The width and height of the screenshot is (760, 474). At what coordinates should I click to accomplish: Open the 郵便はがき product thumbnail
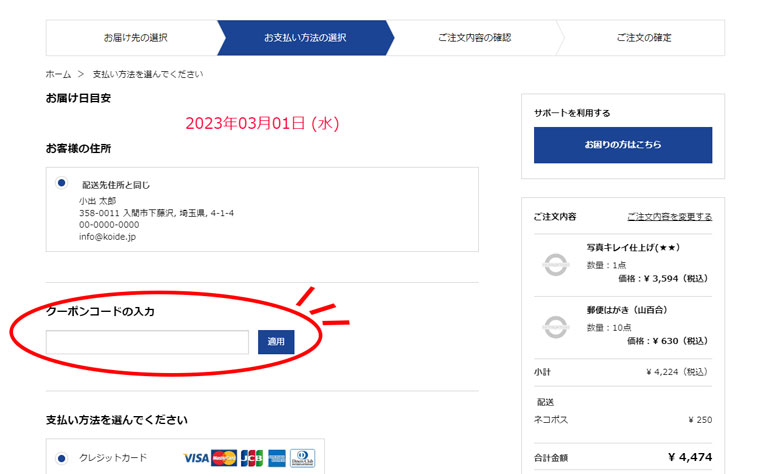[x=554, y=326]
